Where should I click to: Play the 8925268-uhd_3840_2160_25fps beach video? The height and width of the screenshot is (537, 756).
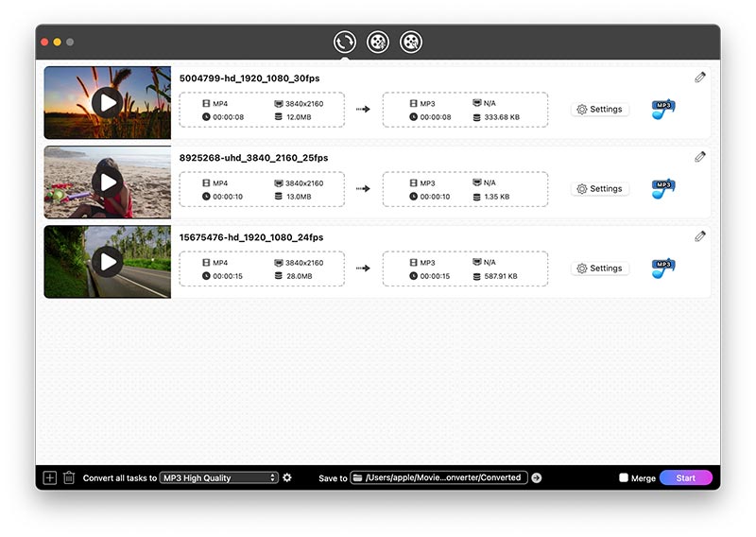107,182
